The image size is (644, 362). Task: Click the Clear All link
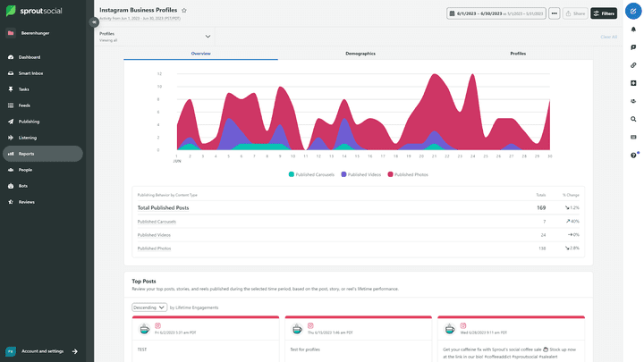coord(608,37)
